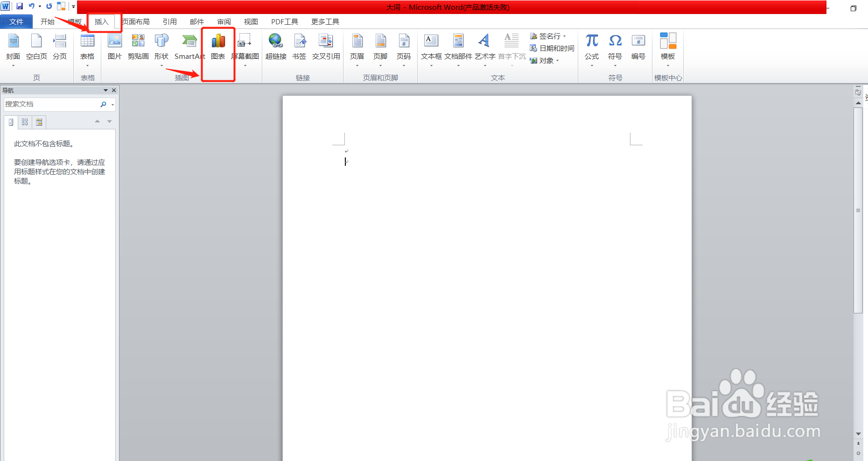The height and width of the screenshot is (461, 868).
Task: Open the undo history dropdown arrow
Action: pos(40,7)
